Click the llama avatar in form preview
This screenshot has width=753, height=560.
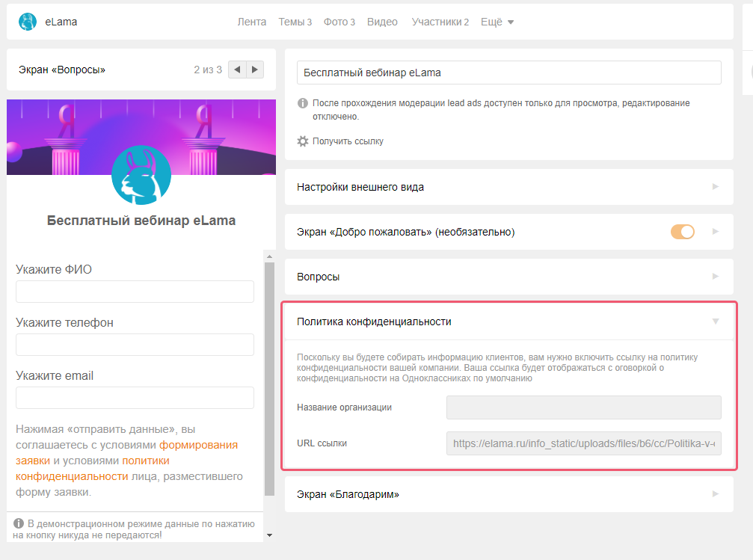click(141, 175)
